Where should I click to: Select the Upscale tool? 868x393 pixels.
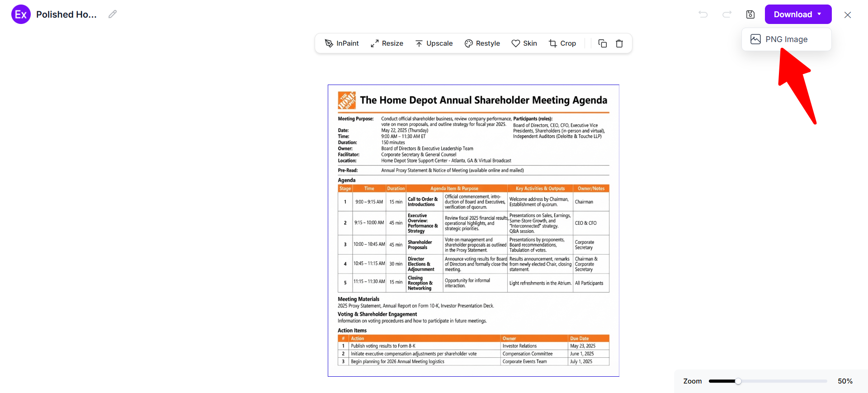(x=434, y=43)
